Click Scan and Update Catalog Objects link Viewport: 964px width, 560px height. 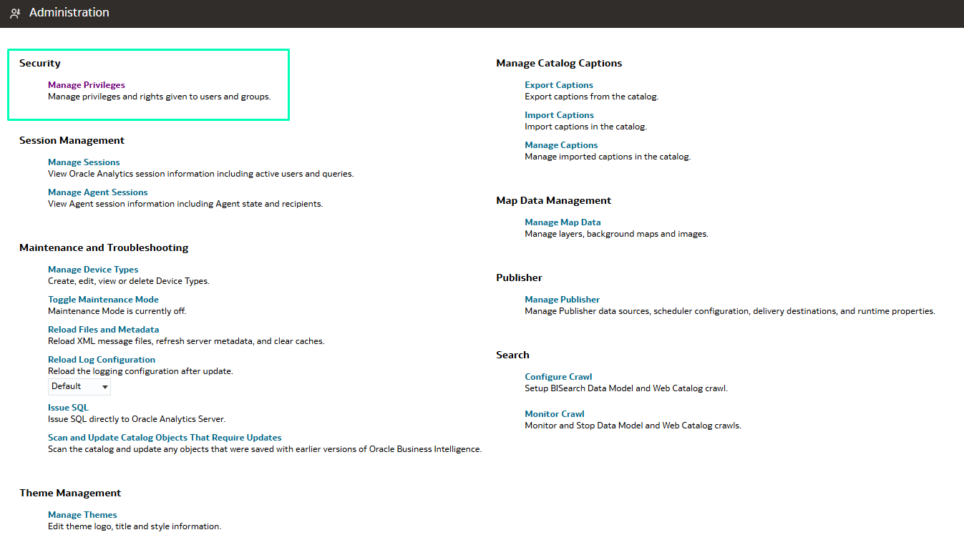[x=165, y=438]
